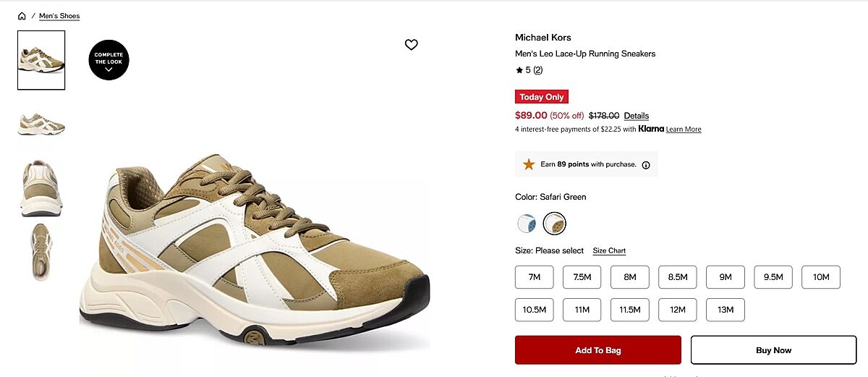Click the points info icon

pyautogui.click(x=646, y=165)
